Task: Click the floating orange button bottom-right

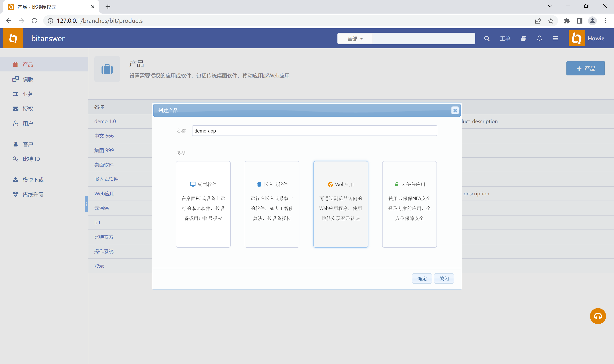Action: 598,316
